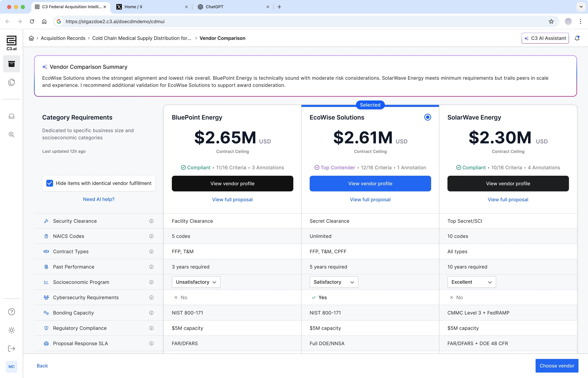The width and height of the screenshot is (588, 378).
Task: Go to Acquisition Records breadcrumb
Action: 63,38
